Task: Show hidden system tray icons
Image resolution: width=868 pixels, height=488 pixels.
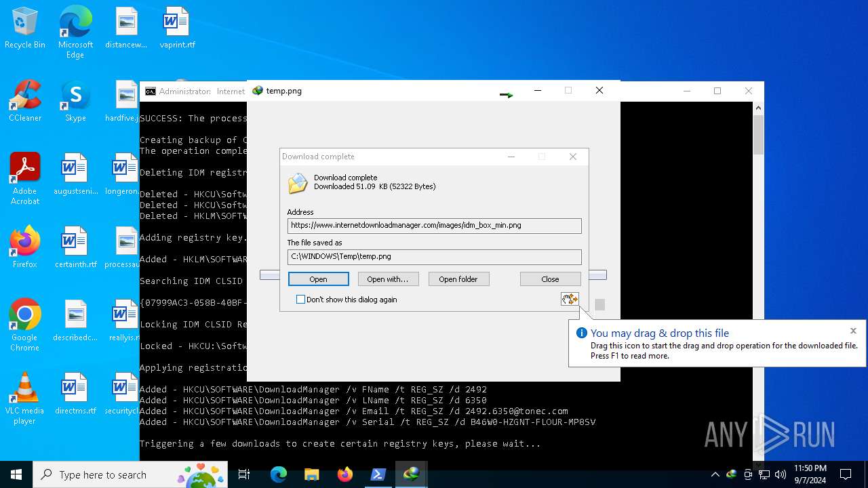Action: point(715,474)
